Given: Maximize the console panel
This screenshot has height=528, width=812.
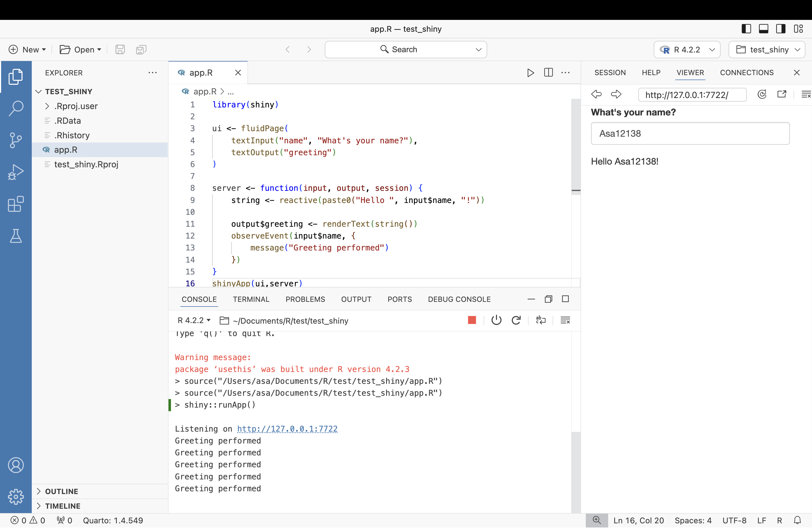Looking at the screenshot, I should (x=565, y=299).
